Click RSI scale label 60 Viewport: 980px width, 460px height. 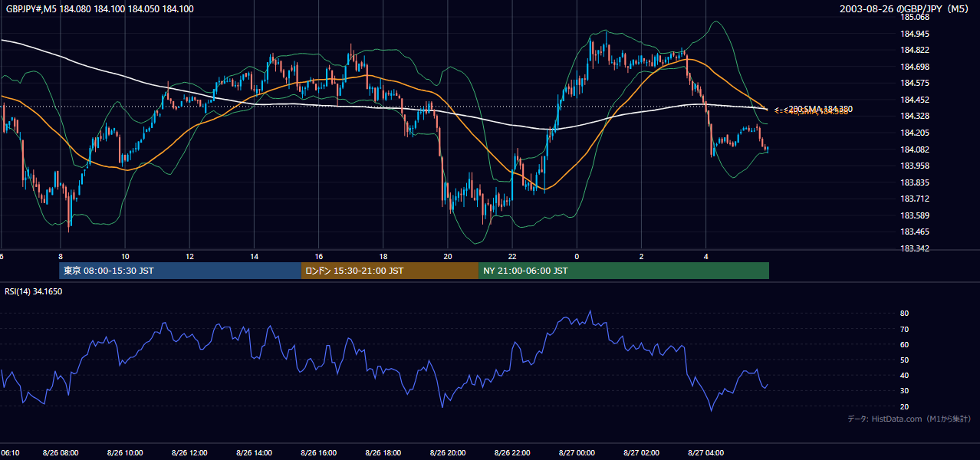click(x=904, y=344)
